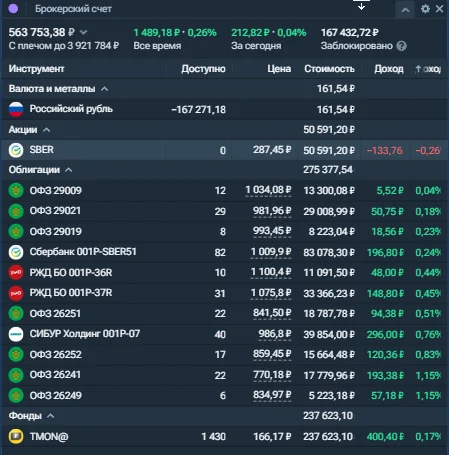
Task: Click Облигации total 275 377,54
Action: [x=328, y=170]
